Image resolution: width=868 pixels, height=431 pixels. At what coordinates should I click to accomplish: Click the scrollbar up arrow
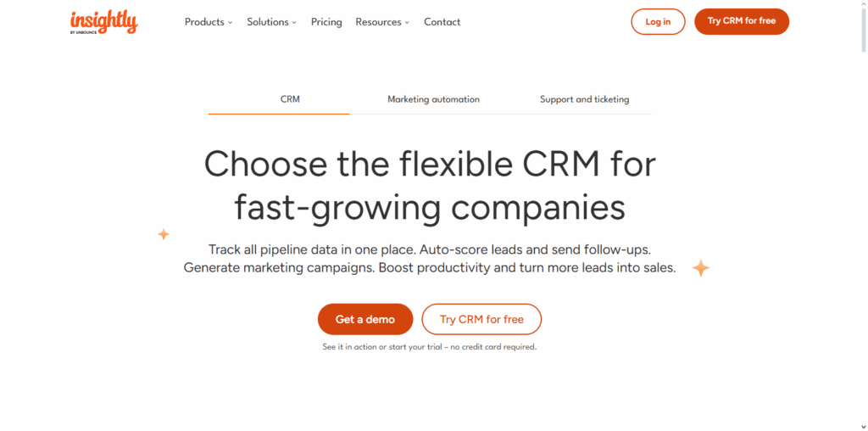coord(863,5)
